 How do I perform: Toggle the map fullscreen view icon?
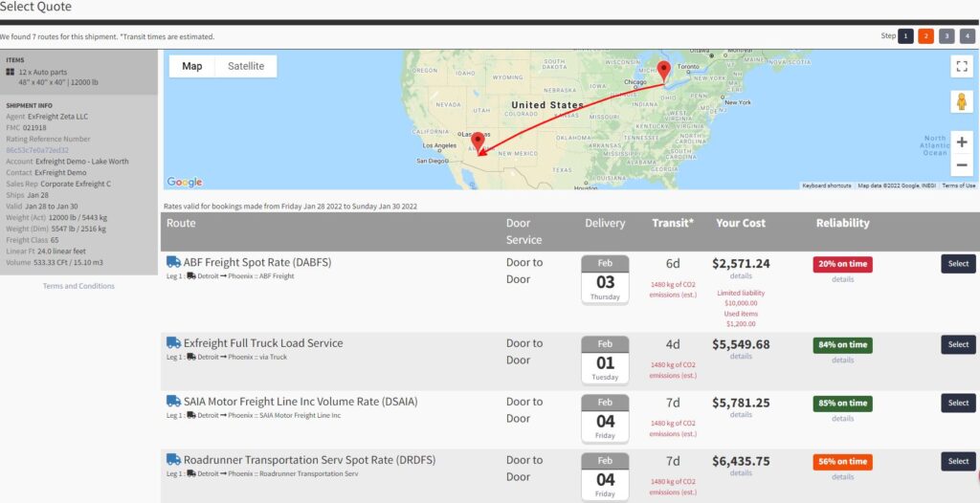[962, 66]
